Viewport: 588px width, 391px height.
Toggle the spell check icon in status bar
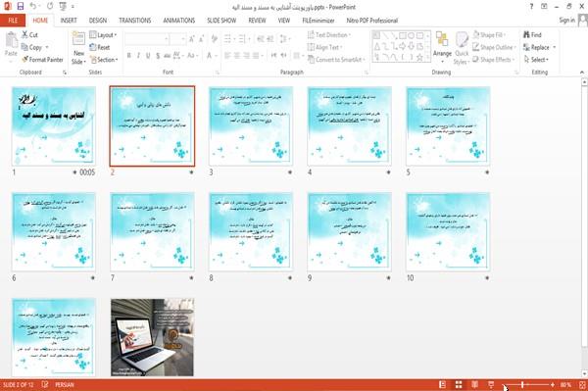[x=45, y=384]
